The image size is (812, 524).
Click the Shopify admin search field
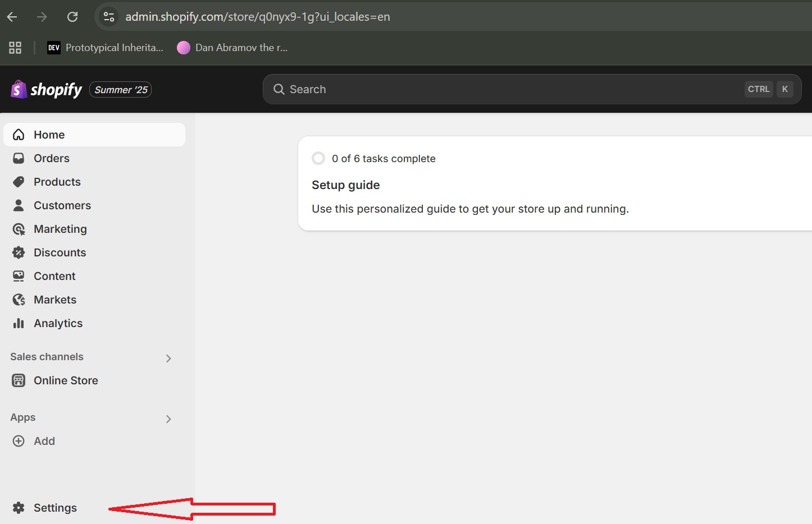[x=505, y=89]
